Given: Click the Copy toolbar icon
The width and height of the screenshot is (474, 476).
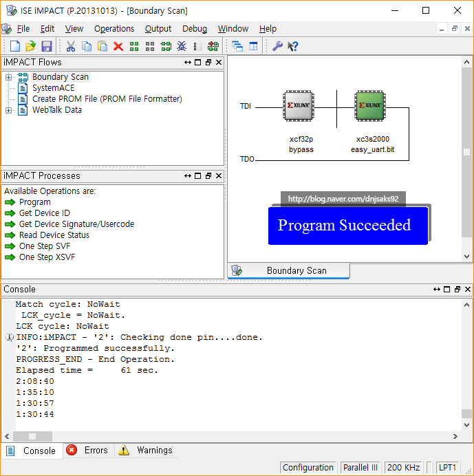Looking at the screenshot, I should click(87, 47).
